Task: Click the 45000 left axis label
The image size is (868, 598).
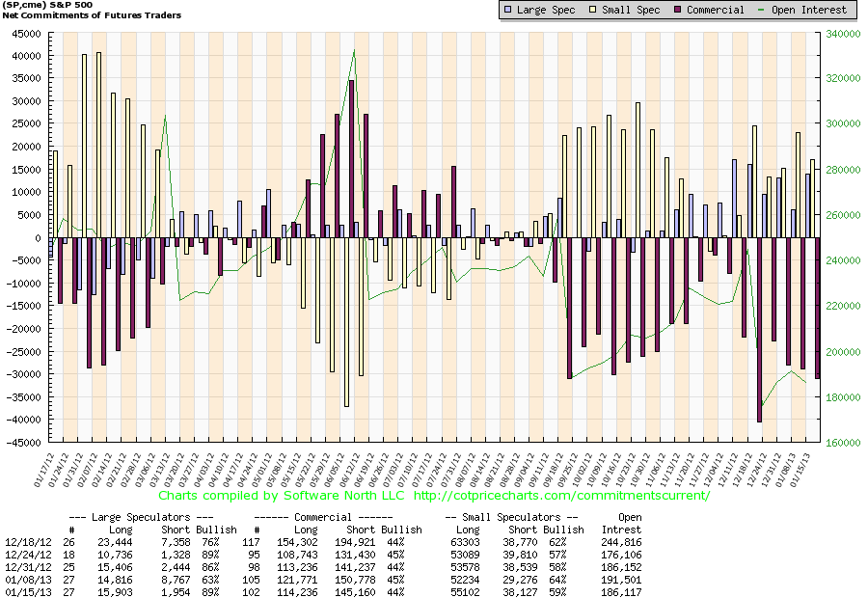Action: (x=27, y=34)
